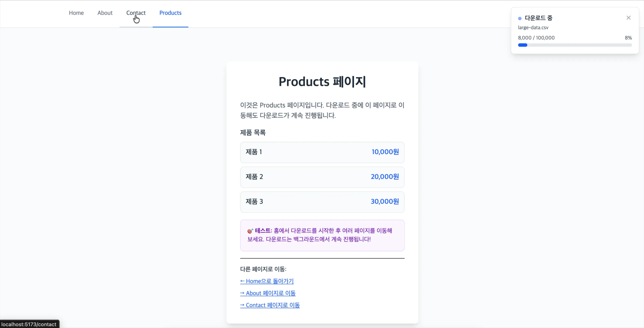
Task: Click the '다른 페이지로 이동:' label
Action: pyautogui.click(x=263, y=269)
